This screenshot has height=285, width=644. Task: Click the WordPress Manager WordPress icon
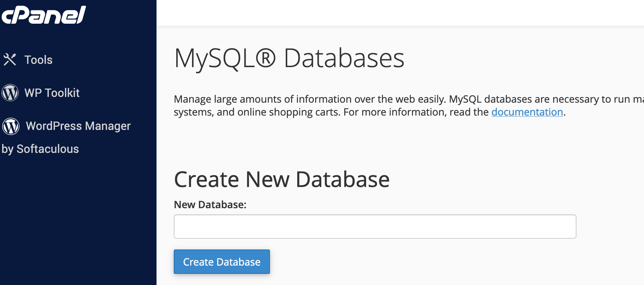coord(11,126)
